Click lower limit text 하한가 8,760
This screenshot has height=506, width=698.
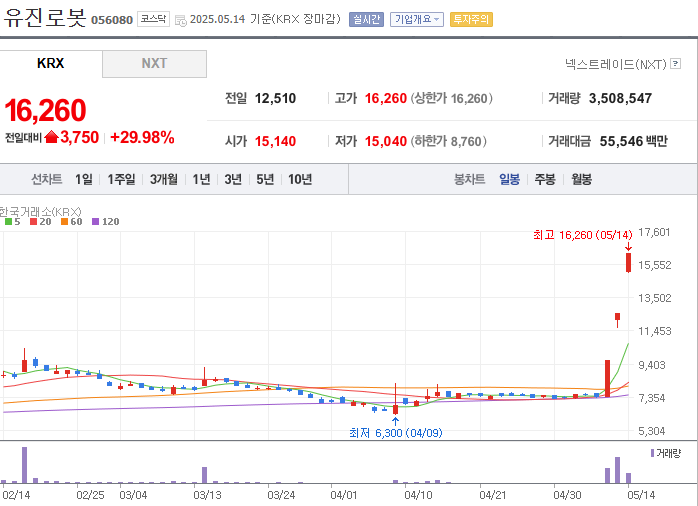448,142
